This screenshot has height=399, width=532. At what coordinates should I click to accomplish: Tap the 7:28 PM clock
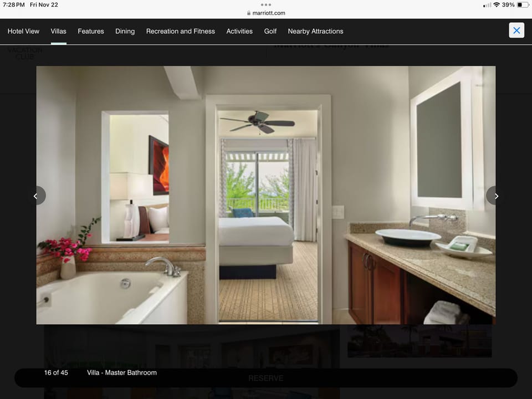click(x=13, y=5)
